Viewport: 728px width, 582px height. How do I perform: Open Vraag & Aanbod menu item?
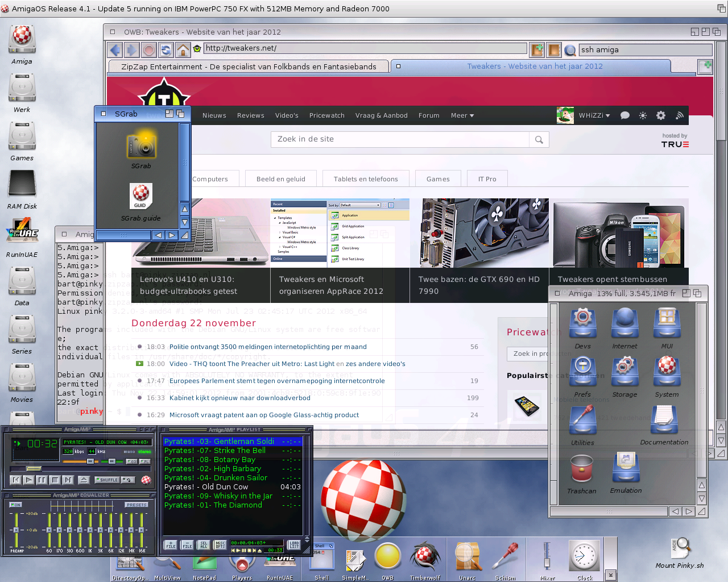382,115
